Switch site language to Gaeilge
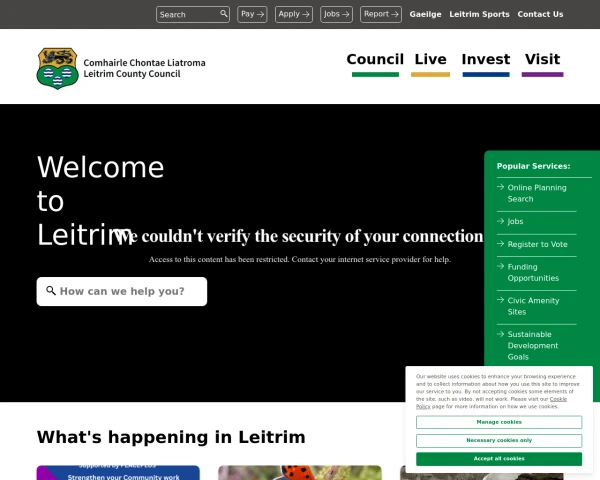600x480 pixels. 425,14
